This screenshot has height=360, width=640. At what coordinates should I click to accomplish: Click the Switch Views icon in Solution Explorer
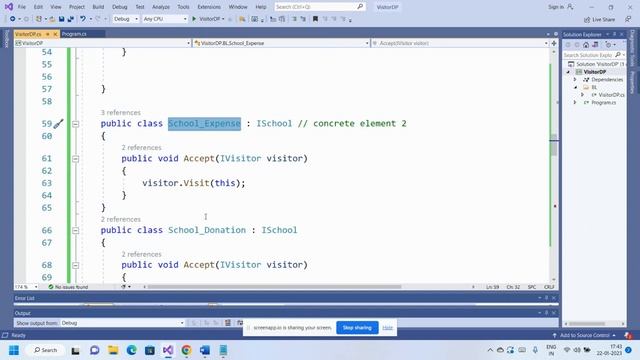(x=595, y=44)
